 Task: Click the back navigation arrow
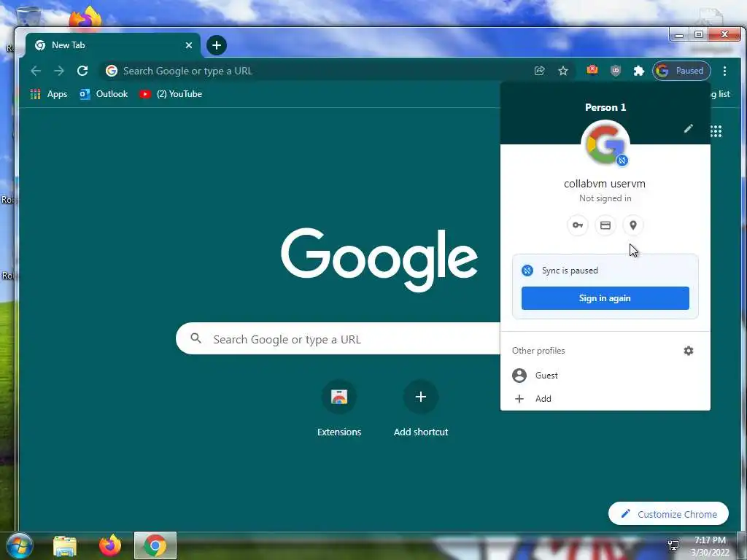coord(36,71)
